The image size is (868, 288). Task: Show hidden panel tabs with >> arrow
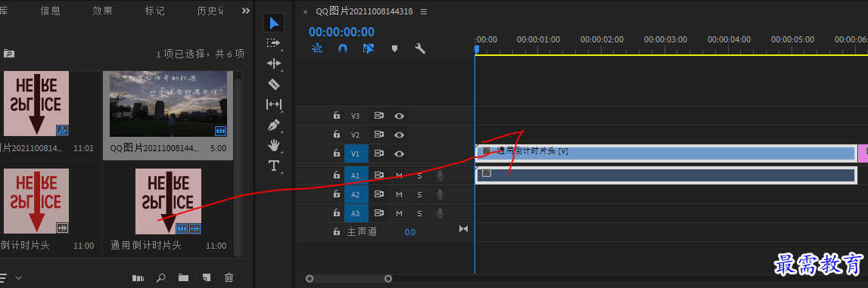(x=246, y=11)
